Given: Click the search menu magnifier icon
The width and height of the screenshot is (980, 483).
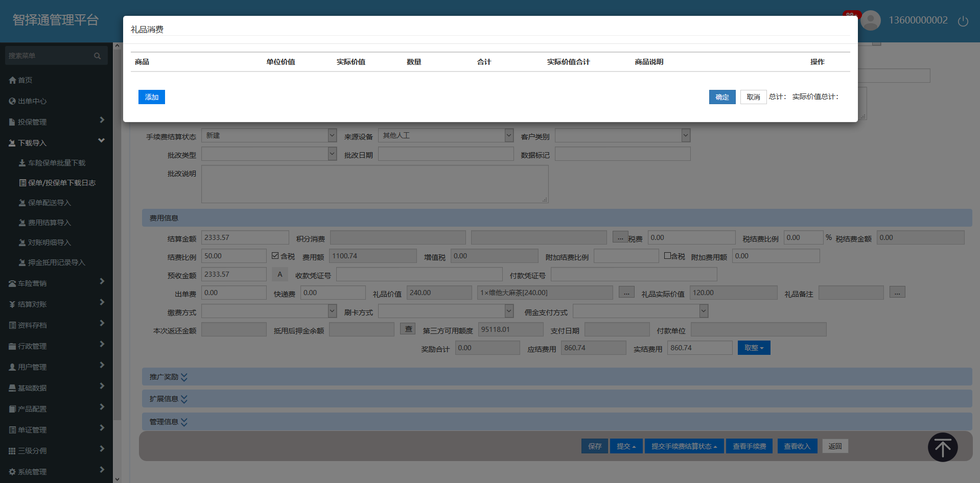Looking at the screenshot, I should pos(97,56).
